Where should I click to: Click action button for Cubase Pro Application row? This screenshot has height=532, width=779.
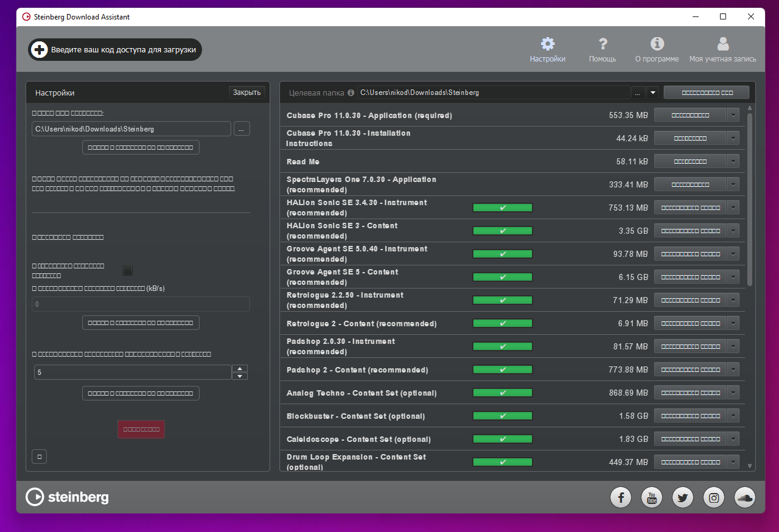[690, 115]
